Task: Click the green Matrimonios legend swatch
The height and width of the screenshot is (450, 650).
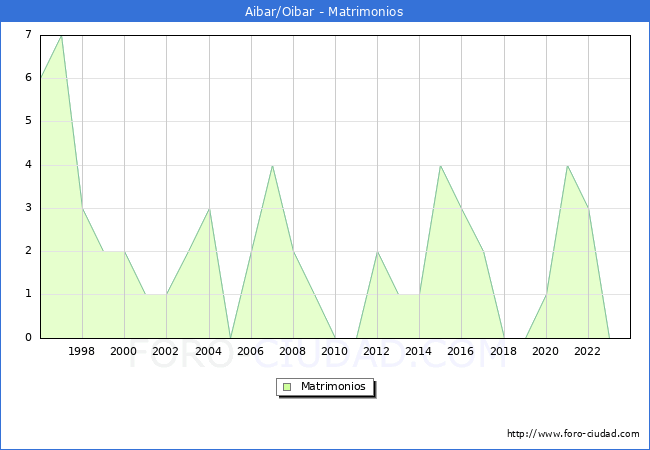Action: point(287,387)
